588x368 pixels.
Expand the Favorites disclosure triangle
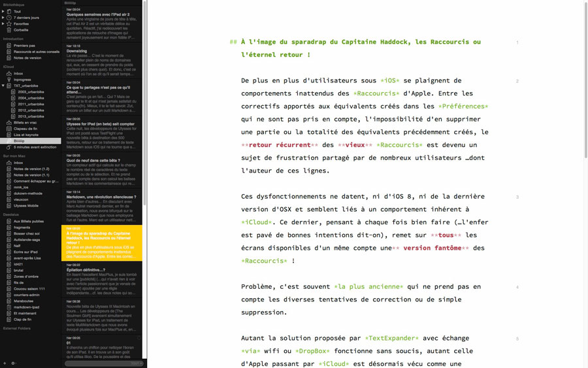pos(3,24)
